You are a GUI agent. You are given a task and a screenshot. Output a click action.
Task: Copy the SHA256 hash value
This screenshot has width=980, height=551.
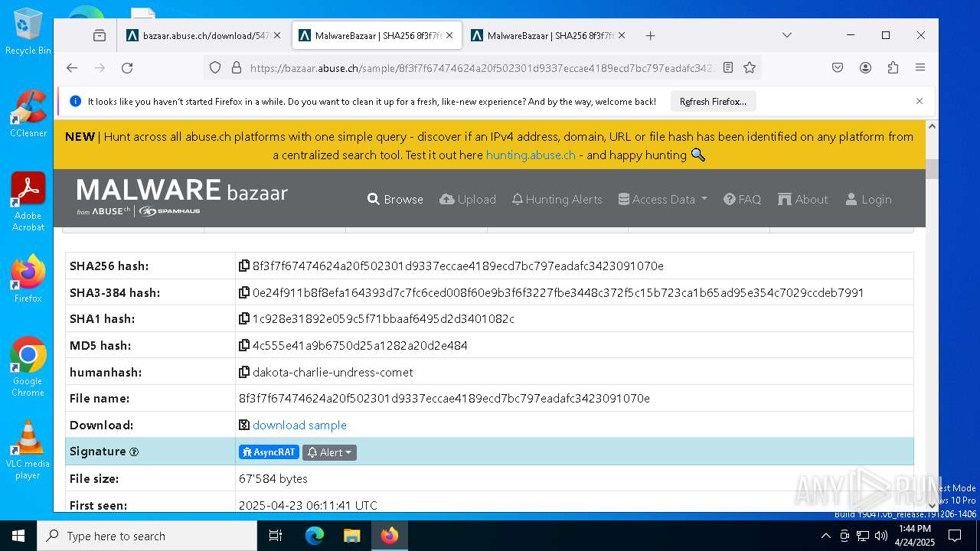pos(244,266)
